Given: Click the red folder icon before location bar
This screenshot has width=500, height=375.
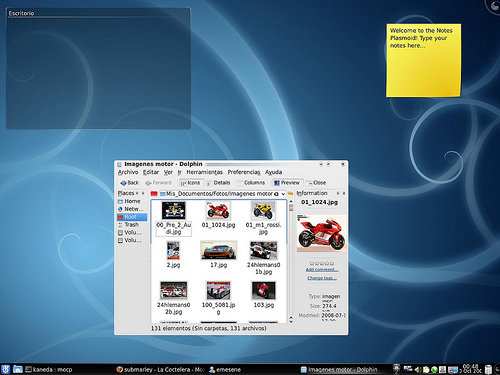Looking at the screenshot, I should (154, 194).
